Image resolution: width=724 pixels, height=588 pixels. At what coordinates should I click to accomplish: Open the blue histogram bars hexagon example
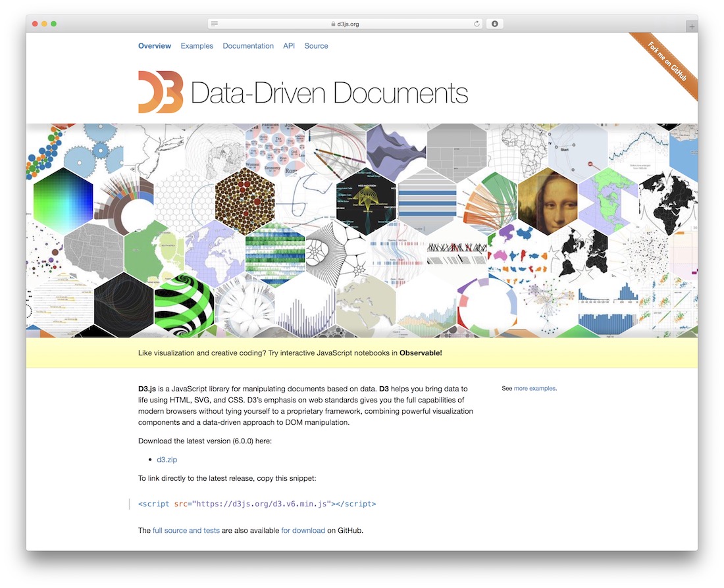(x=608, y=306)
